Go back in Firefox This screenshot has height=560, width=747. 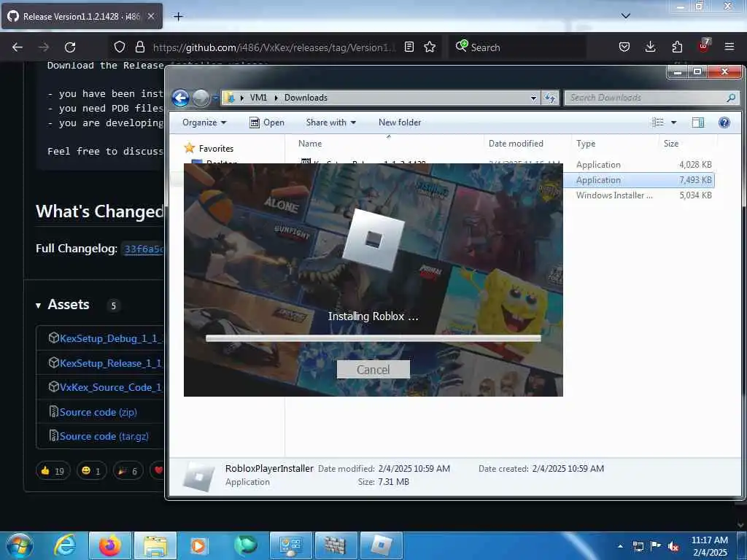pos(18,47)
